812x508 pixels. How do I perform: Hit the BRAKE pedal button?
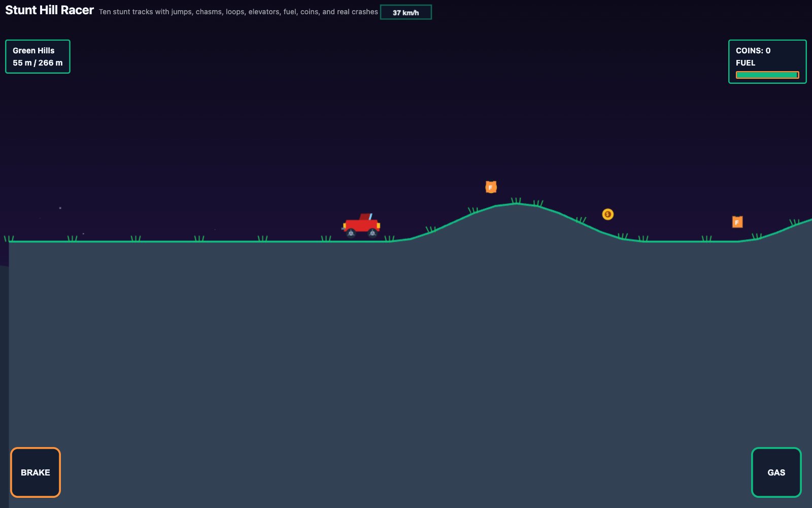[x=36, y=472]
